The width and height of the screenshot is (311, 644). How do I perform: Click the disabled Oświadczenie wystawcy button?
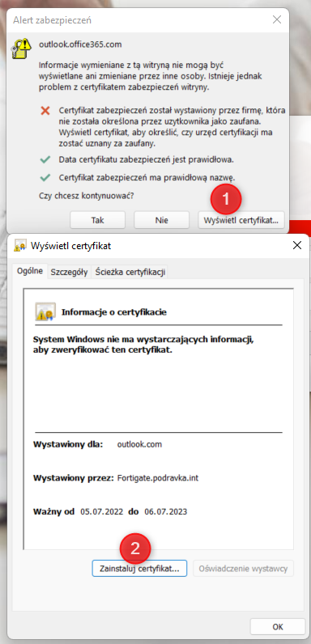[243, 569]
